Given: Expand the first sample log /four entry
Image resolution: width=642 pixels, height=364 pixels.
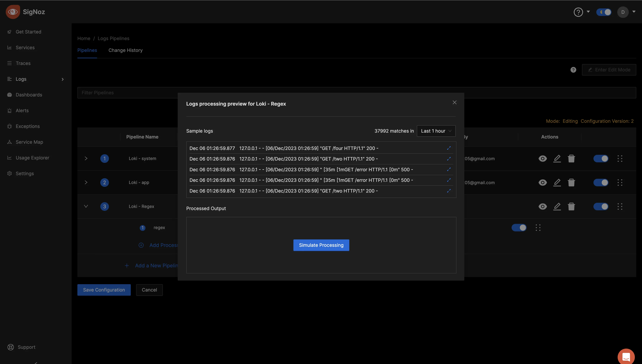Looking at the screenshot, I should pyautogui.click(x=449, y=148).
